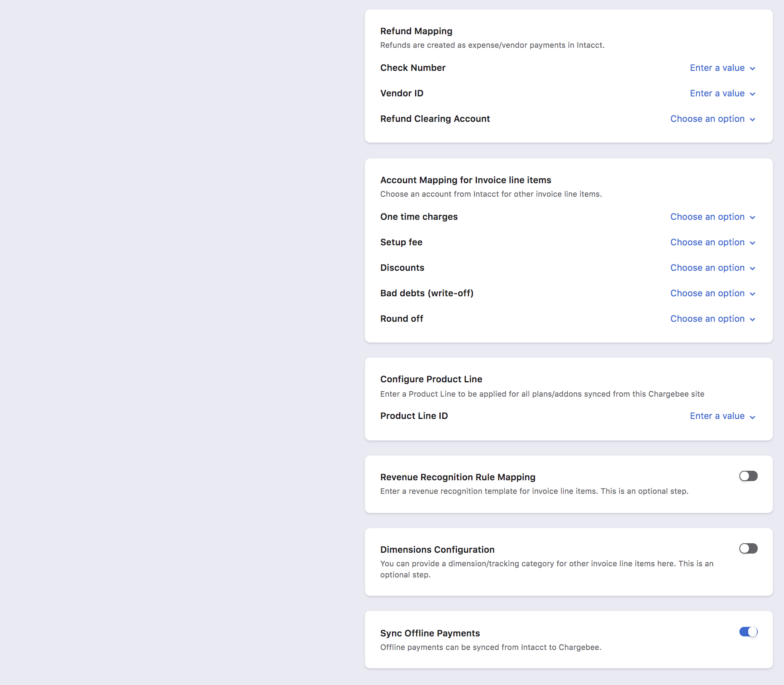Enable Revenue Recognition Rule Mapping toggle
The height and width of the screenshot is (685, 784).
(x=748, y=476)
